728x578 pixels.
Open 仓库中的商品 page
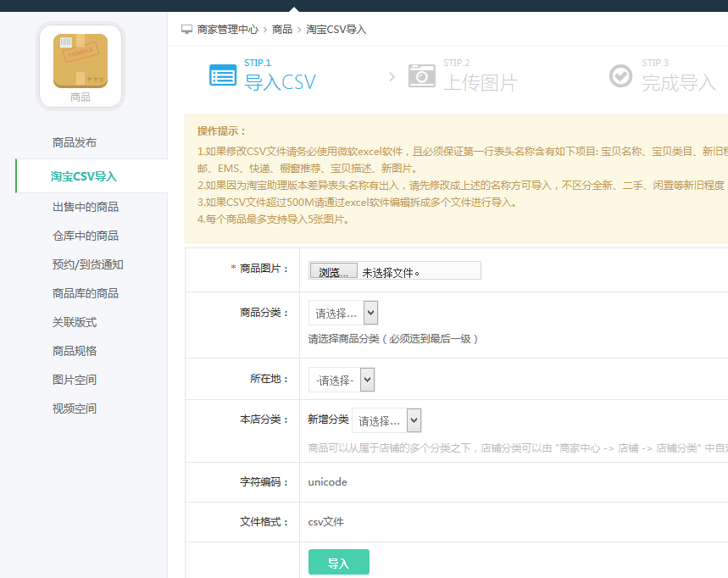(86, 236)
